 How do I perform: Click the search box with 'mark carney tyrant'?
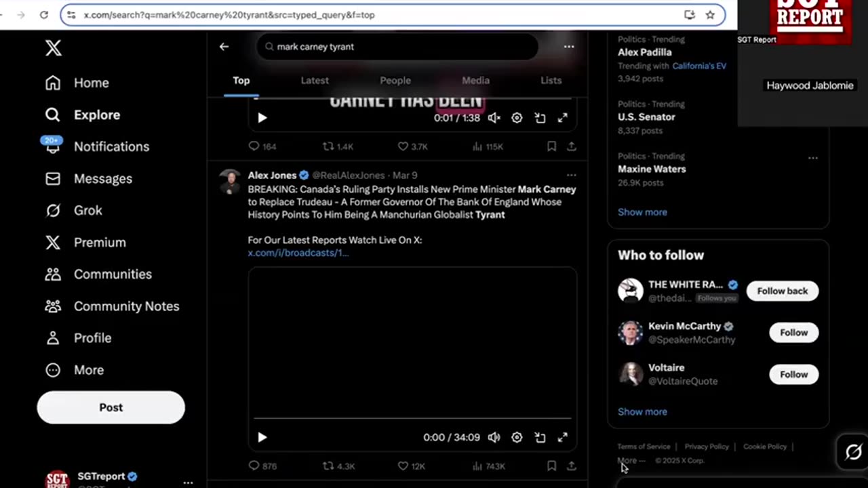[x=397, y=47]
